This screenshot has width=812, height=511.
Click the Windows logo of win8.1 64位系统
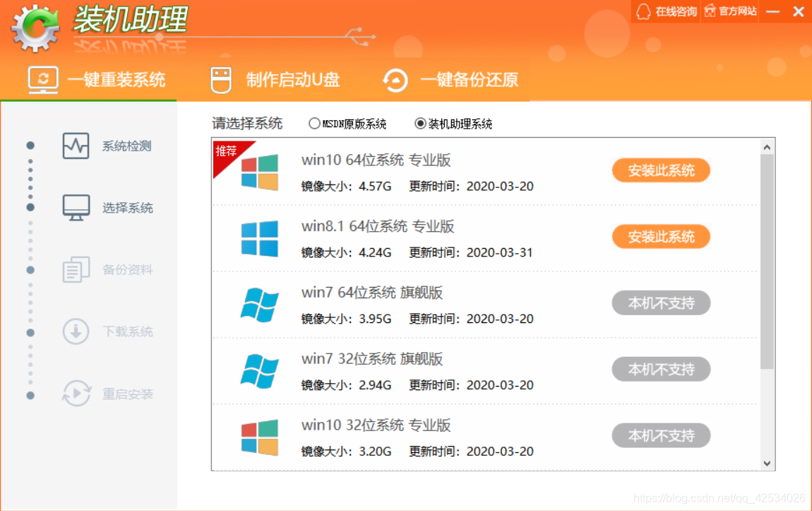tap(259, 239)
